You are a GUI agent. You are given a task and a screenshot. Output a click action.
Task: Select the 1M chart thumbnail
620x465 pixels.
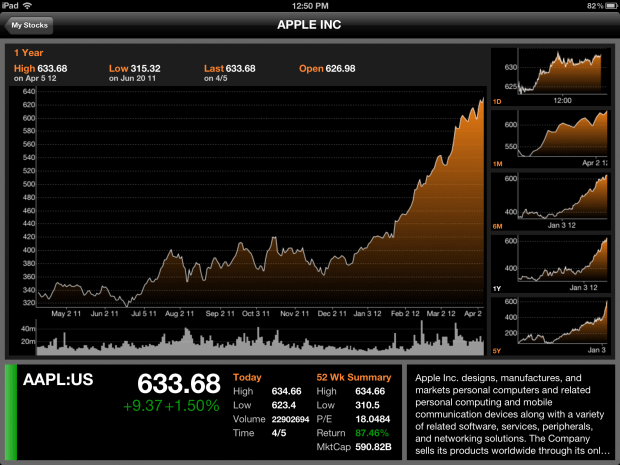(x=551, y=139)
